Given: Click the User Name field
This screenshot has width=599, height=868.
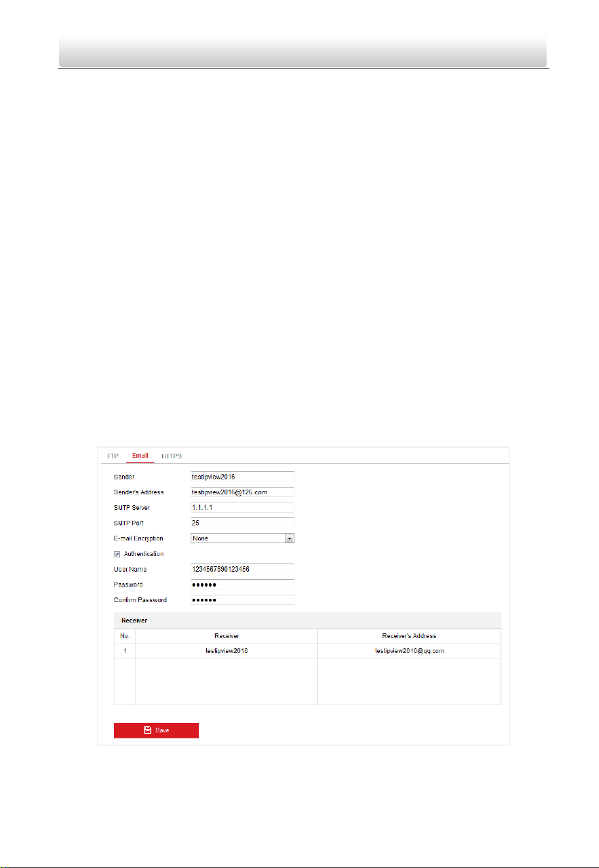Looking at the screenshot, I should 242,569.
